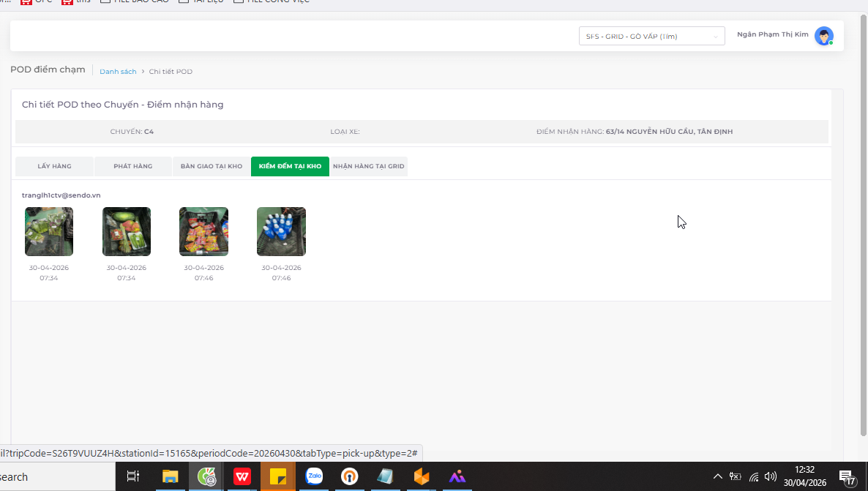This screenshot has width=868, height=491.
Task: Open the TÀI LIỆU bookmarks folder
Action: click(x=201, y=1)
